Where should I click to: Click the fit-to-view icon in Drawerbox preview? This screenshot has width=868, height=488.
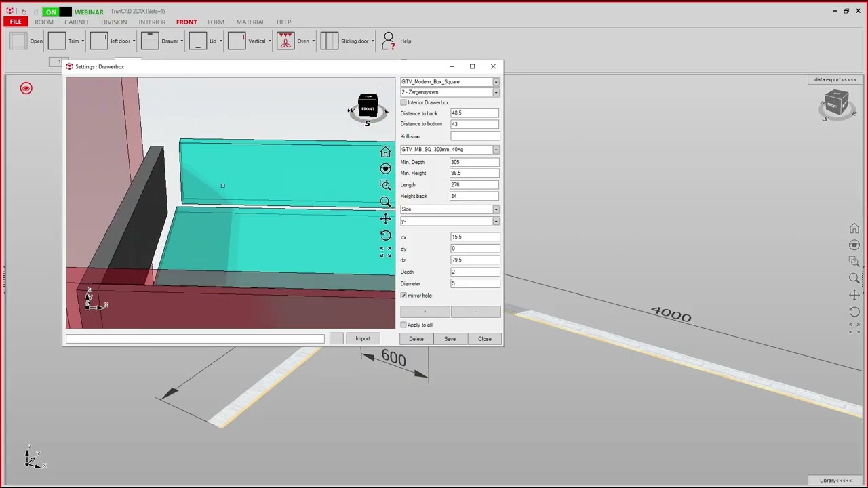point(385,251)
